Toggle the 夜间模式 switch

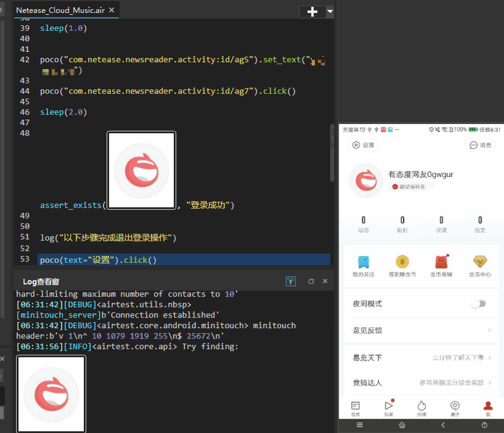click(x=478, y=303)
